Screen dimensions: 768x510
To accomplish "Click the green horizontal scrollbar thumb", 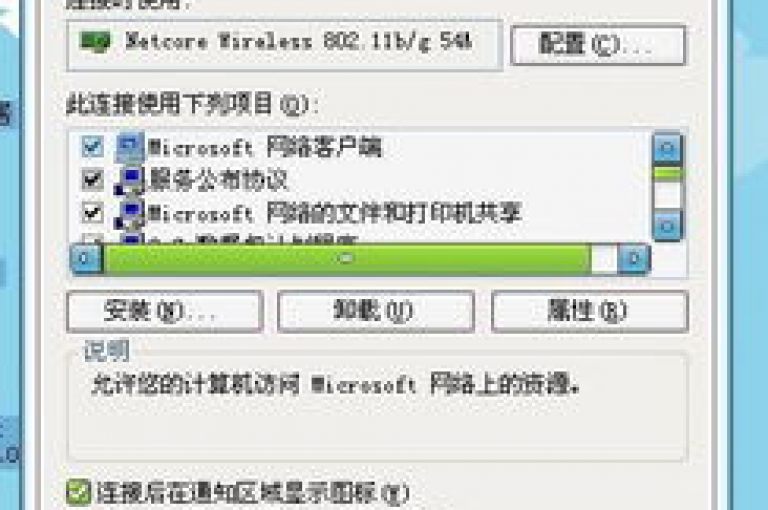I will tap(347, 259).
